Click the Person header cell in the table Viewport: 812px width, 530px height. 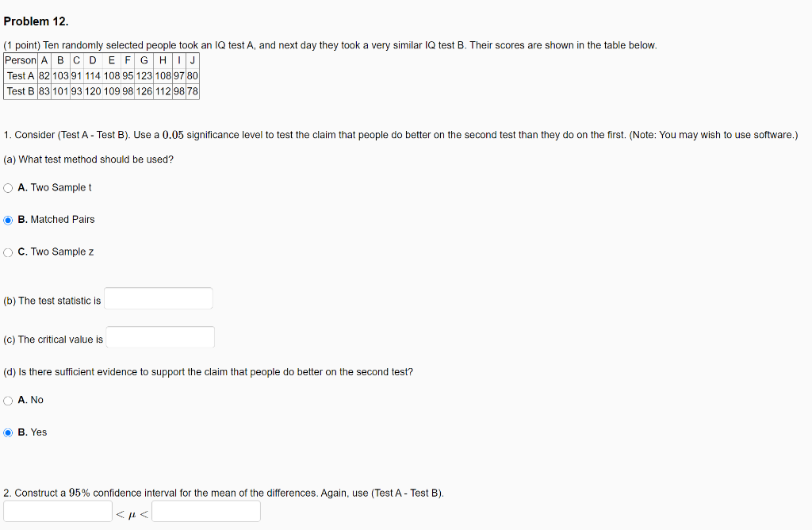click(x=20, y=60)
